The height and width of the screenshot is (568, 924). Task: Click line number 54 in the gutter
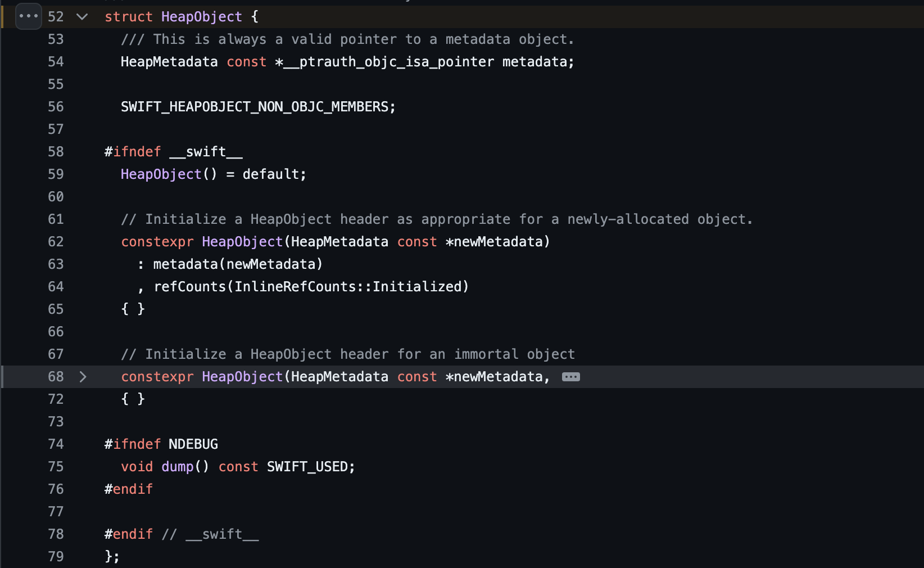pos(56,62)
